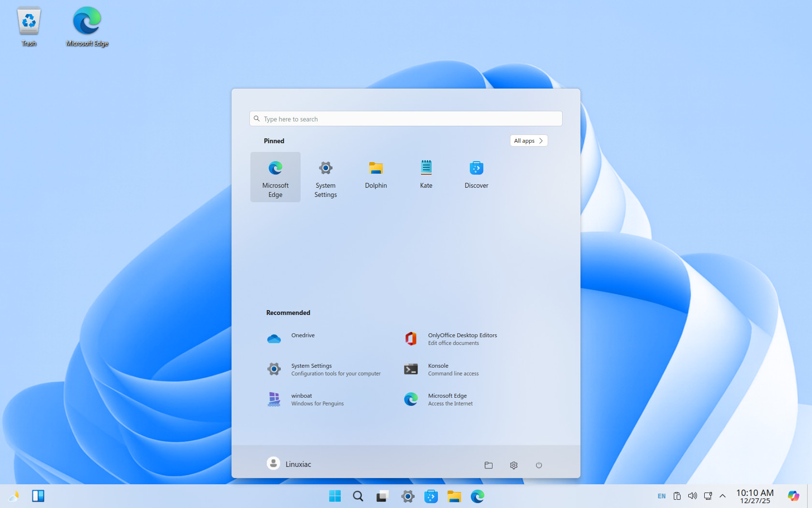Open Dolphin from the pinned apps

[x=376, y=176]
